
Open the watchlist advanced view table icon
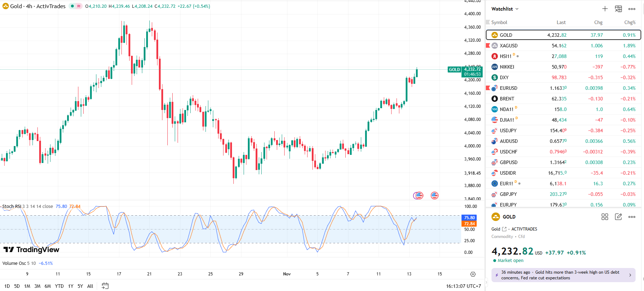click(x=618, y=9)
